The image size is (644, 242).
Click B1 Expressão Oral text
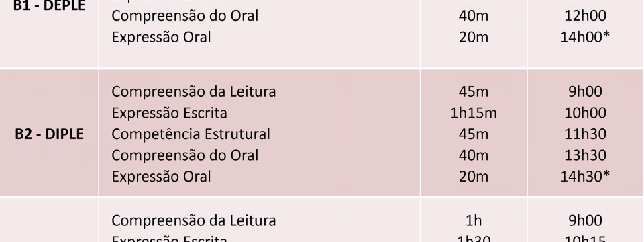[161, 37]
